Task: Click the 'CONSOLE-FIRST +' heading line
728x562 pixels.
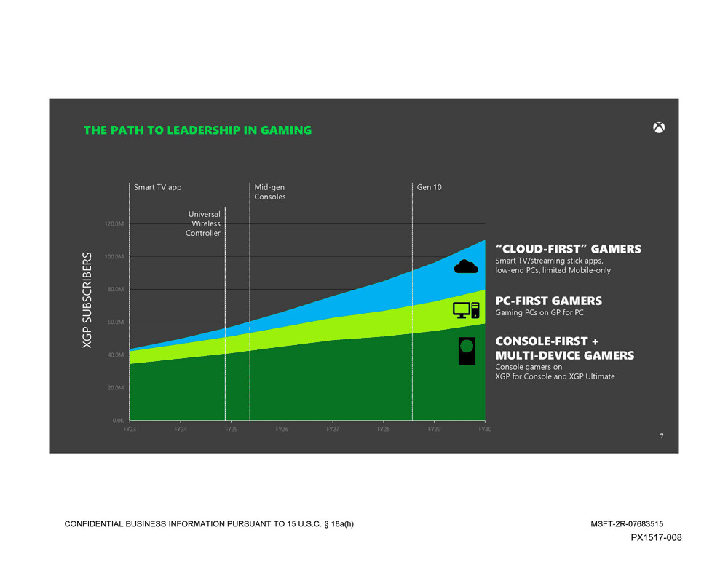Action: click(547, 341)
